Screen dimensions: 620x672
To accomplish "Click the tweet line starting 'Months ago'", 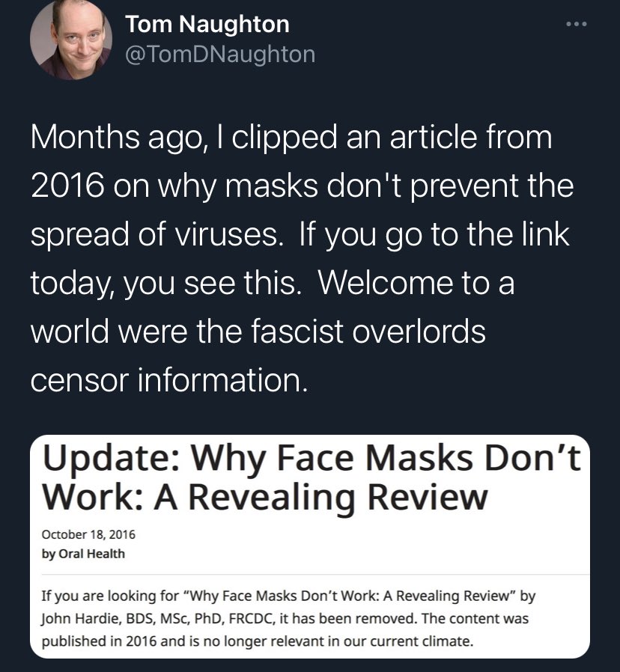I will tap(291, 138).
